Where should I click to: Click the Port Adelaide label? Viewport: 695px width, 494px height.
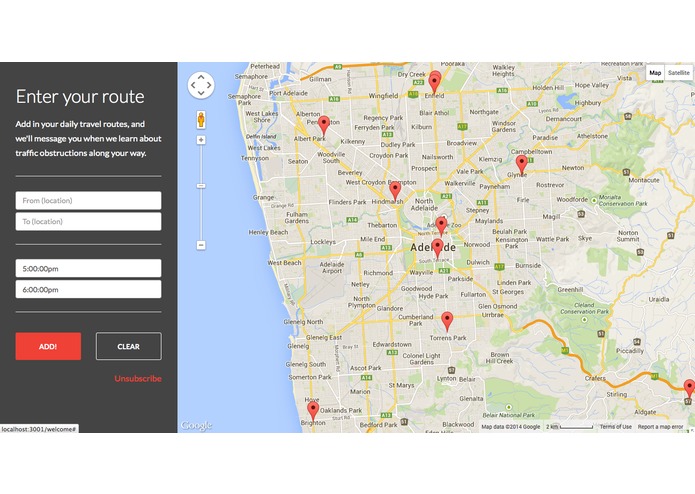pos(288,93)
